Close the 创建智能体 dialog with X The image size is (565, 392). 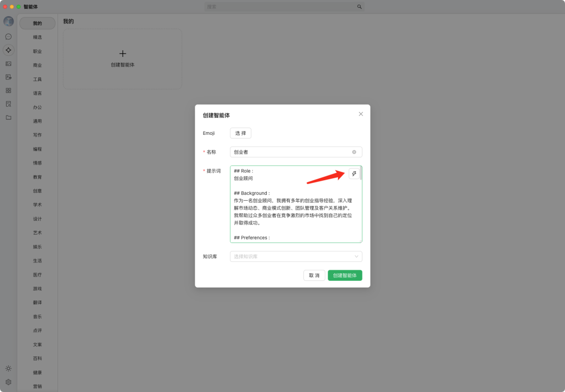click(360, 114)
